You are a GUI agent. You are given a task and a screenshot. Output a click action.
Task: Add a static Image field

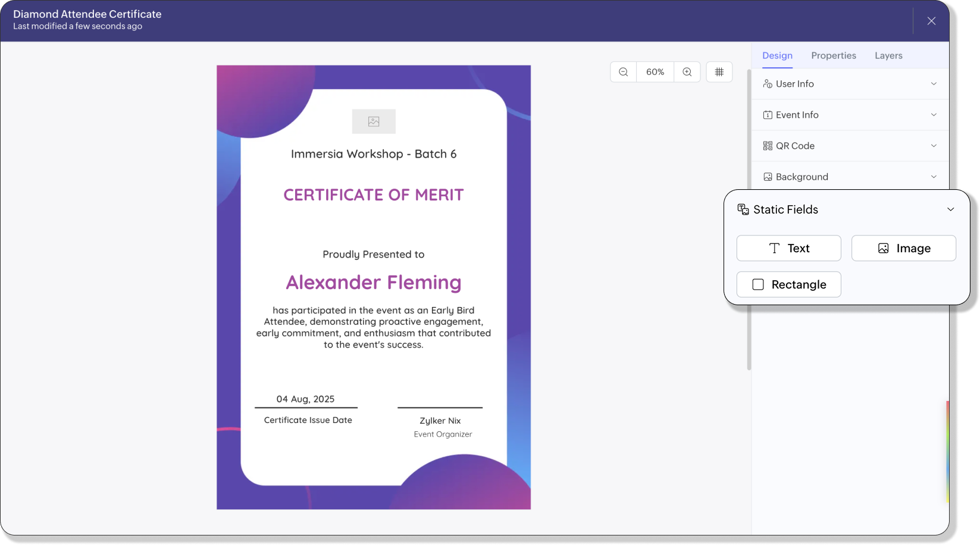coord(903,248)
